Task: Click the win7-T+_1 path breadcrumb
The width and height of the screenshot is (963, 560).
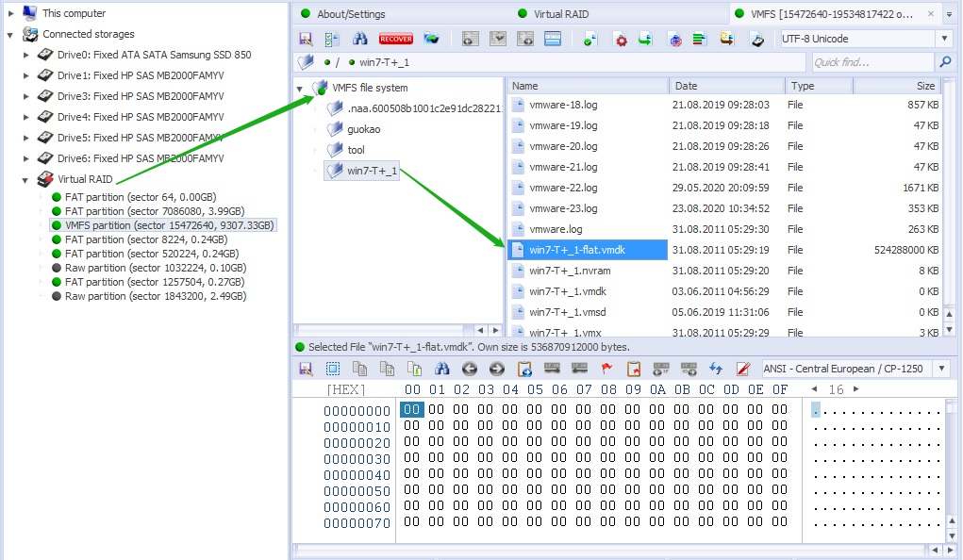Action: click(x=384, y=62)
